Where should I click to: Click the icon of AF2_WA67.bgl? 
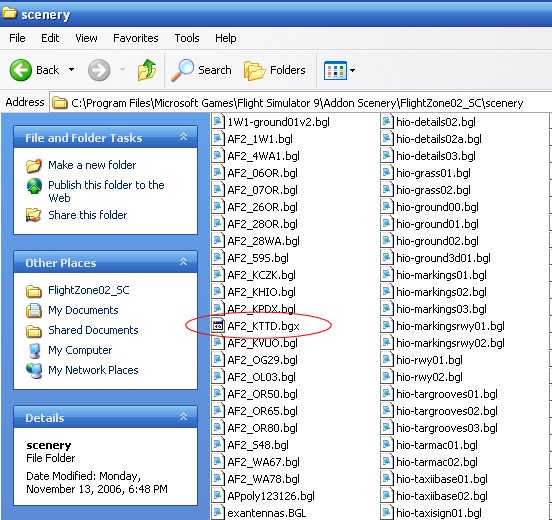[x=218, y=462]
